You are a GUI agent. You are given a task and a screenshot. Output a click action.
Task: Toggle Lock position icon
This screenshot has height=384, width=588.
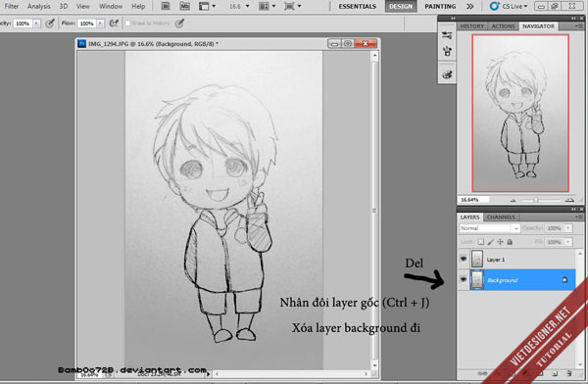pos(500,242)
